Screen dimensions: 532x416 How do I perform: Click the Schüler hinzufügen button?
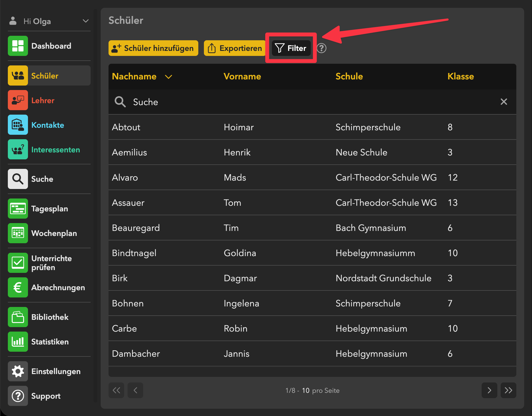point(153,48)
